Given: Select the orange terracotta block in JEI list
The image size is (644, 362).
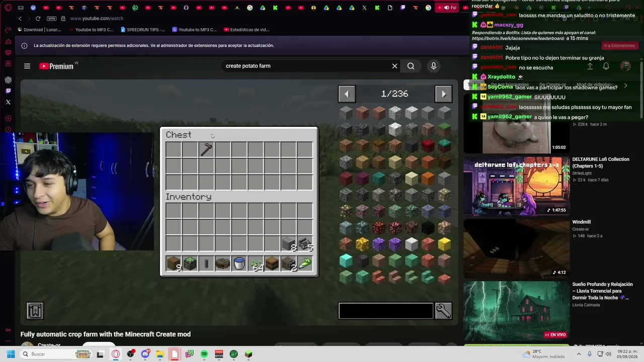Looking at the screenshot, I should pyautogui.click(x=428, y=178).
